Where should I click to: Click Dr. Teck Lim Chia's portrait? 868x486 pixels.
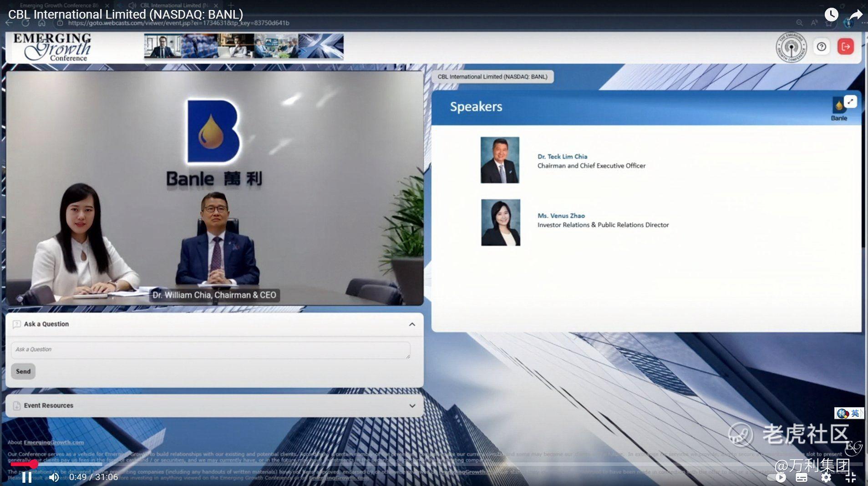[500, 160]
